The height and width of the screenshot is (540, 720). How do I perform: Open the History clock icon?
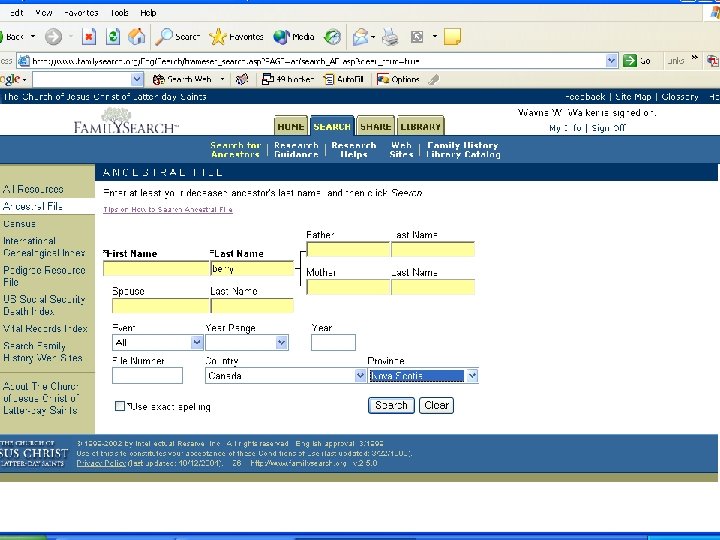tap(332, 37)
